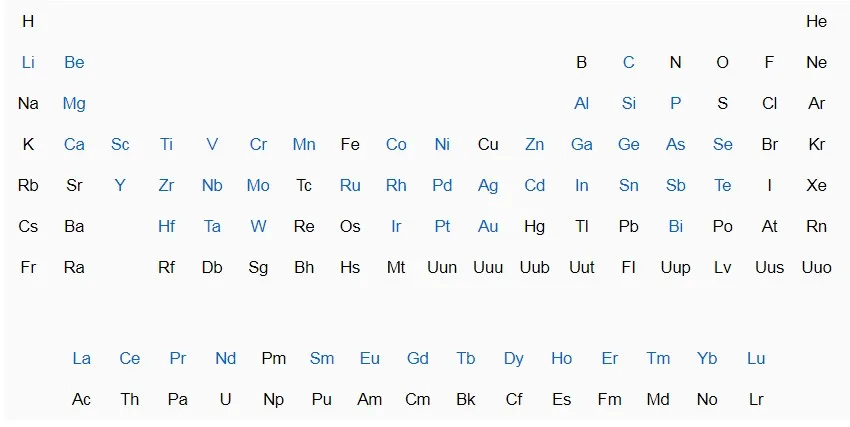Click the Uuo element symbol
Image resolution: width=850 pixels, height=427 pixels.
(816, 267)
